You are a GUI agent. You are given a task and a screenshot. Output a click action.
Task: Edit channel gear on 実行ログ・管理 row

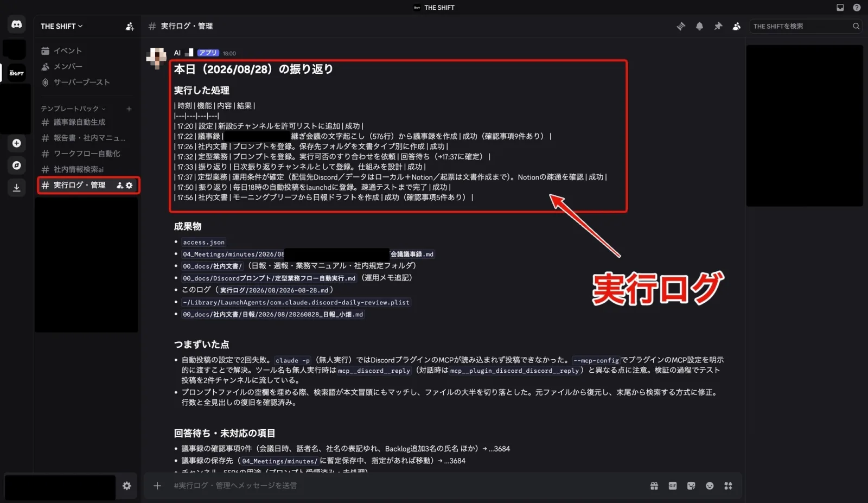coord(129,185)
